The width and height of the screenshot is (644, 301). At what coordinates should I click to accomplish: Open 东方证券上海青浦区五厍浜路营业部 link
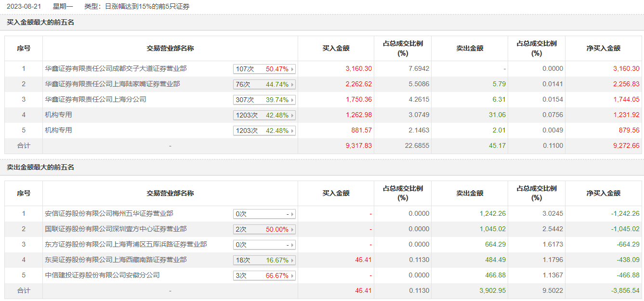126,244
